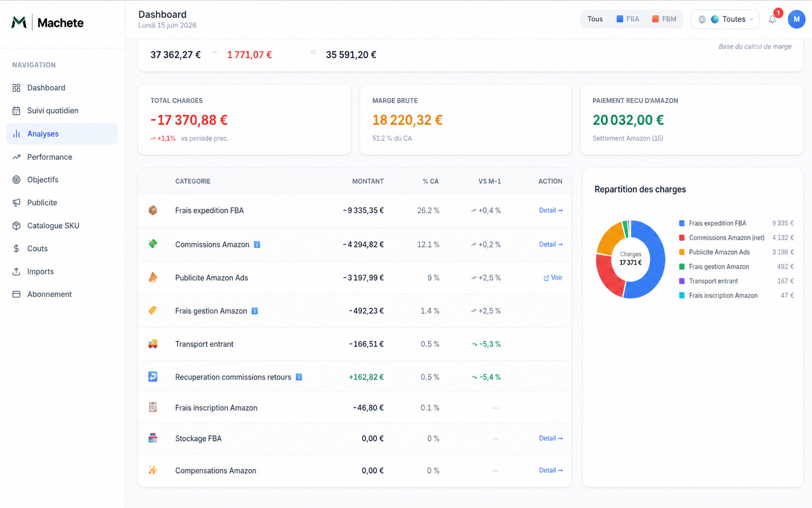Click info icon next to Frais gestion Amazon
The width and height of the screenshot is (812, 508).
tap(254, 311)
